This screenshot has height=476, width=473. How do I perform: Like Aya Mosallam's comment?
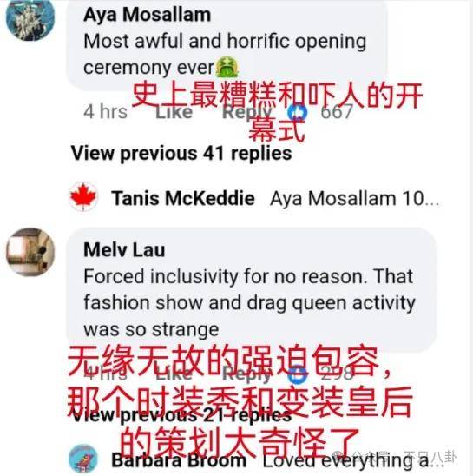pos(174,112)
